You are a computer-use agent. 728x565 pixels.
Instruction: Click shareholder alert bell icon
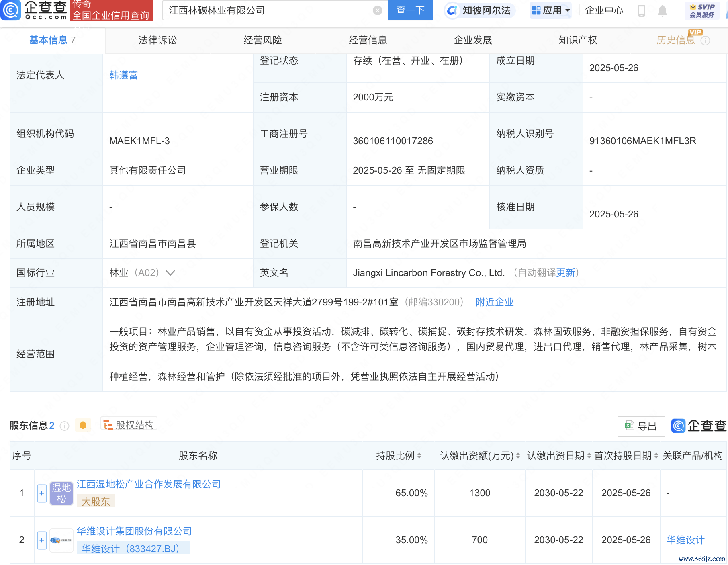click(x=83, y=425)
